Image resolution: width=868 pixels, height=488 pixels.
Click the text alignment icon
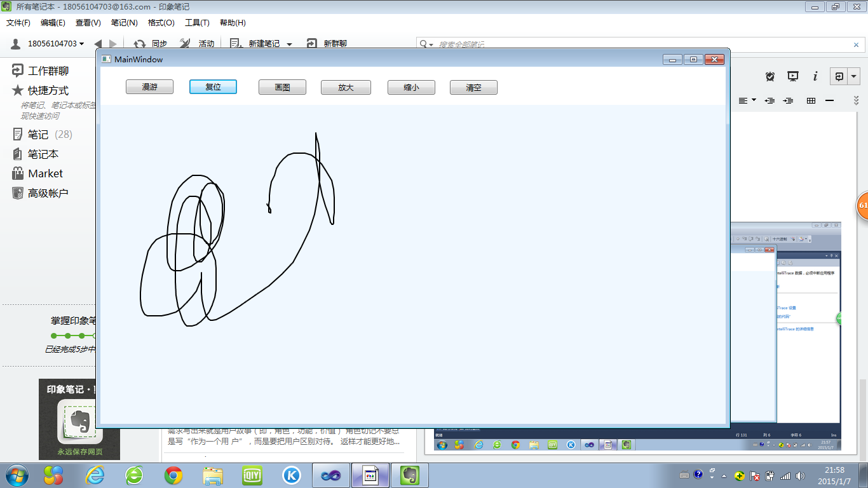point(743,100)
